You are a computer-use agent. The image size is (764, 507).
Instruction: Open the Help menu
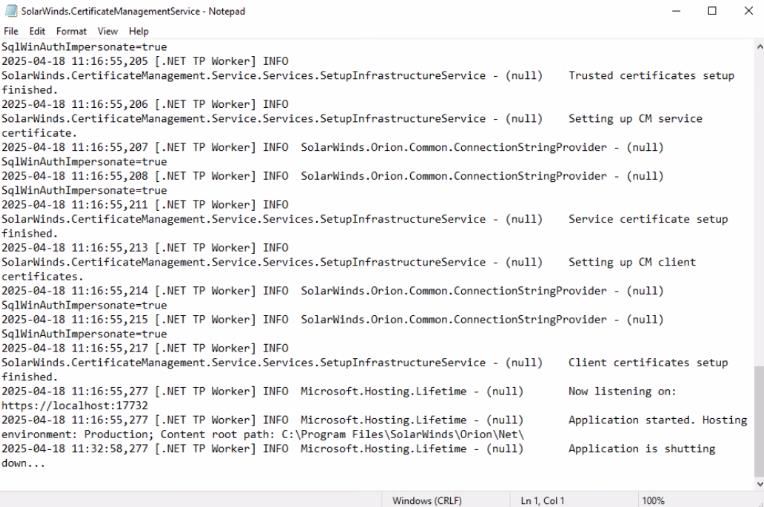coord(138,31)
